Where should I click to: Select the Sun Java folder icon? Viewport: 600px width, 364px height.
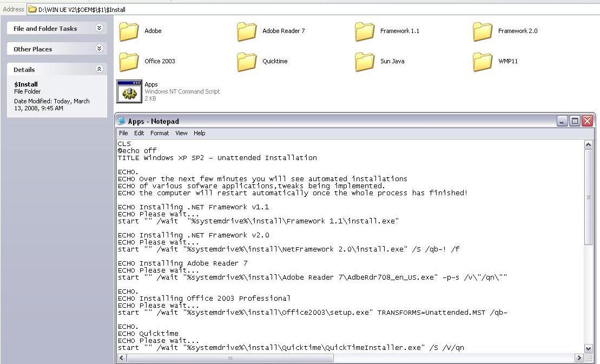365,62
